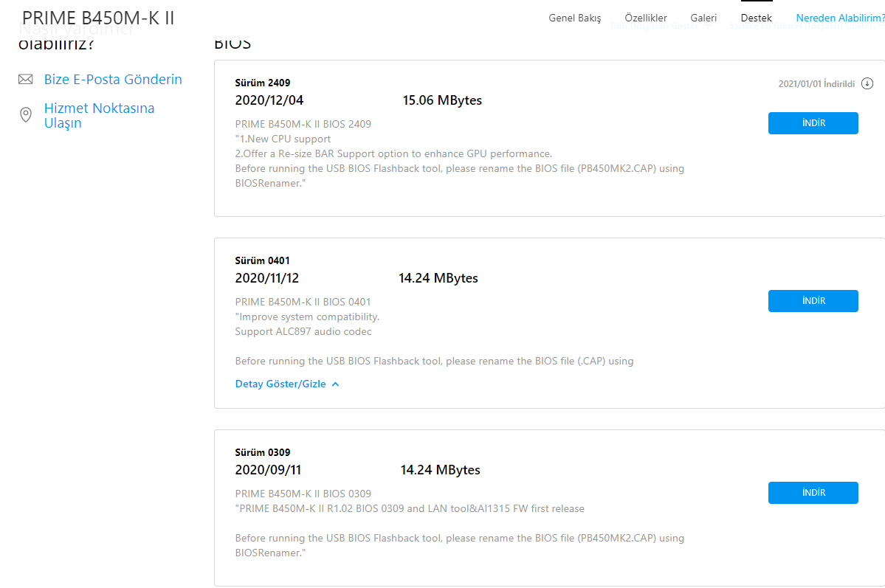885x588 pixels.
Task: Click the download circle icon next to 2021/01/01 İndirildi
Action: click(867, 84)
